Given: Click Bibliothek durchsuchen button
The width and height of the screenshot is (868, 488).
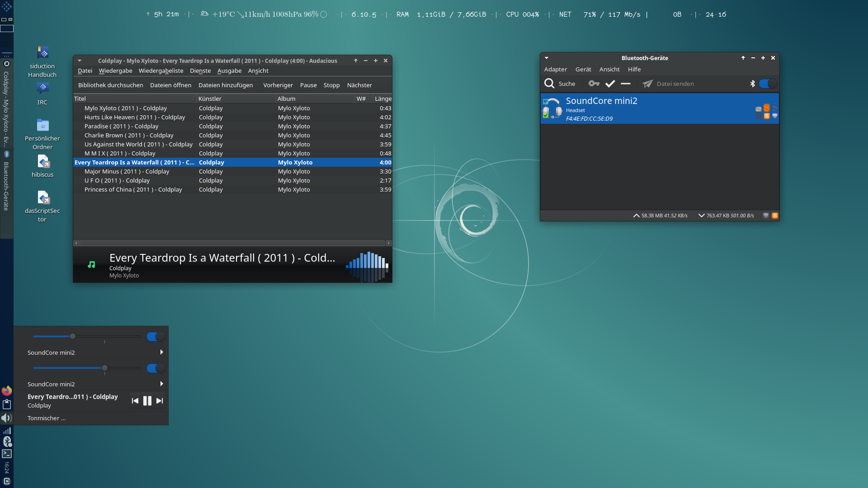Looking at the screenshot, I should (111, 85).
